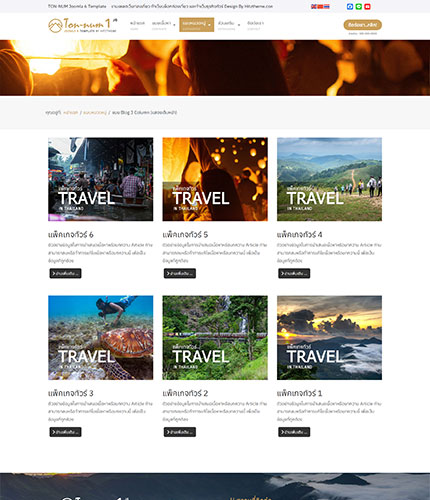This screenshot has height=500, width=430.
Task: Switch language using the Thai flag
Action: coord(327,7)
